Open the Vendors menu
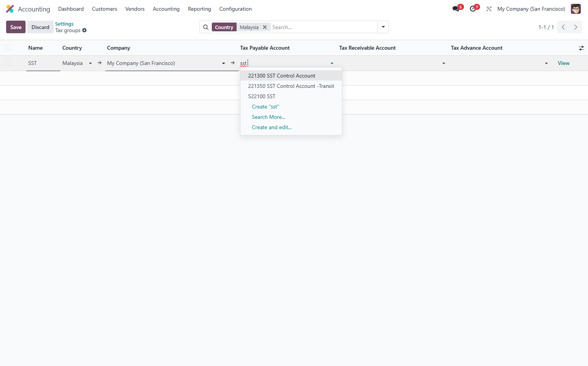Screen dimensions: 588x366 (x=135, y=9)
